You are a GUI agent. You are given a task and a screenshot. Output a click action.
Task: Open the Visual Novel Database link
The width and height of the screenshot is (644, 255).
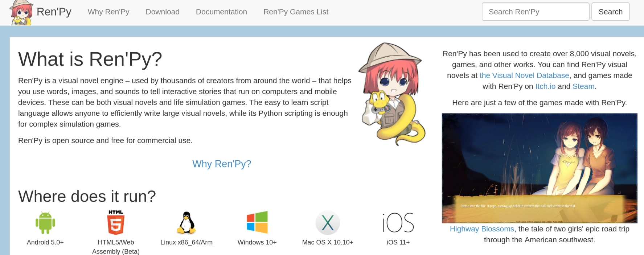[524, 75]
